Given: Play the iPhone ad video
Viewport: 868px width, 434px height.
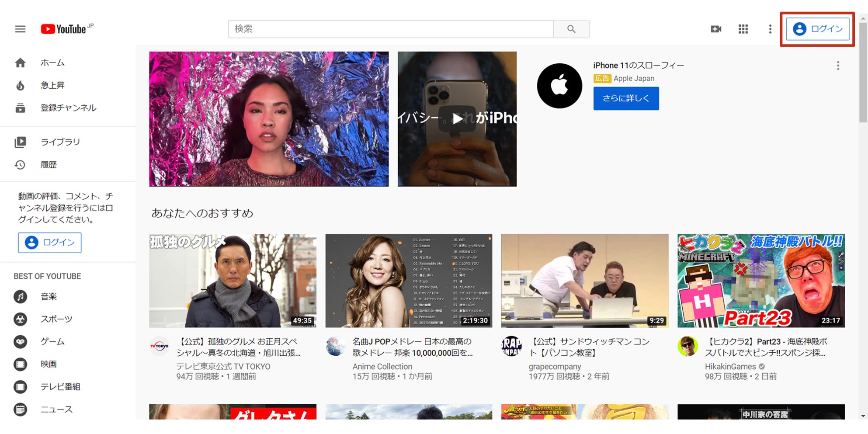Looking at the screenshot, I should coord(457,119).
